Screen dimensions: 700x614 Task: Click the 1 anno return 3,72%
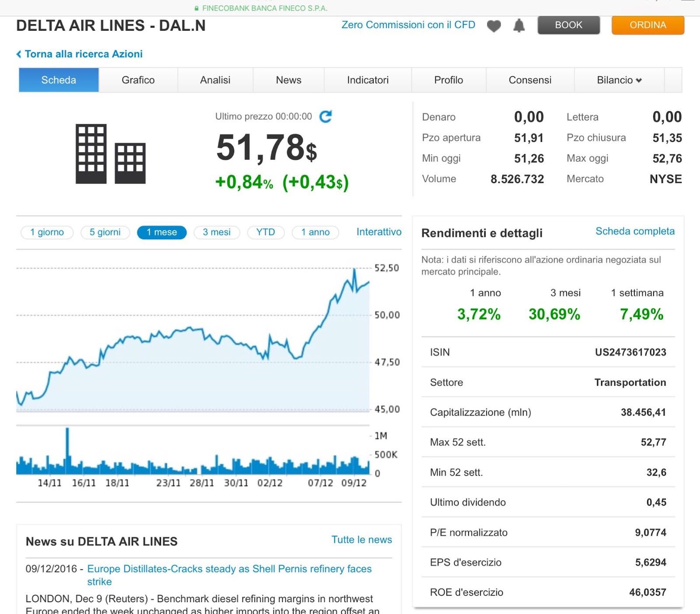[x=479, y=314]
